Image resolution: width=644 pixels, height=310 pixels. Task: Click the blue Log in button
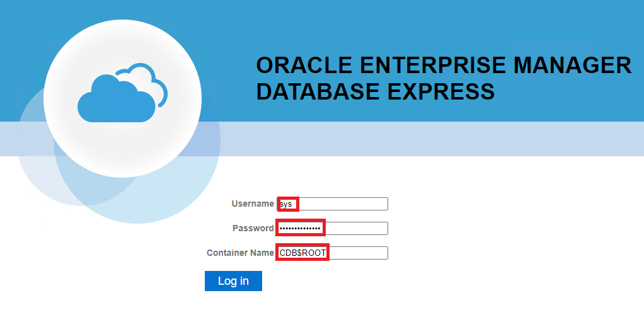click(x=233, y=281)
